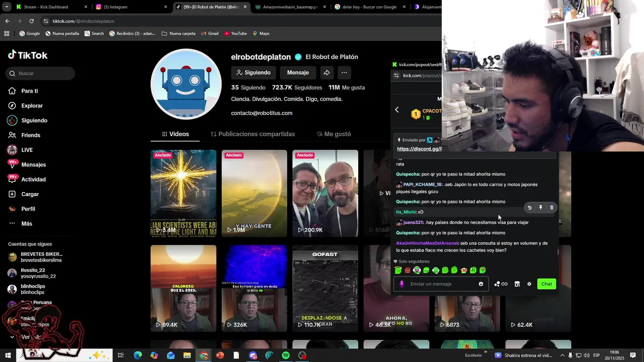Viewport: 644px width, 362px height.
Task: Open the discord.gg pinned link
Action: (x=419, y=149)
